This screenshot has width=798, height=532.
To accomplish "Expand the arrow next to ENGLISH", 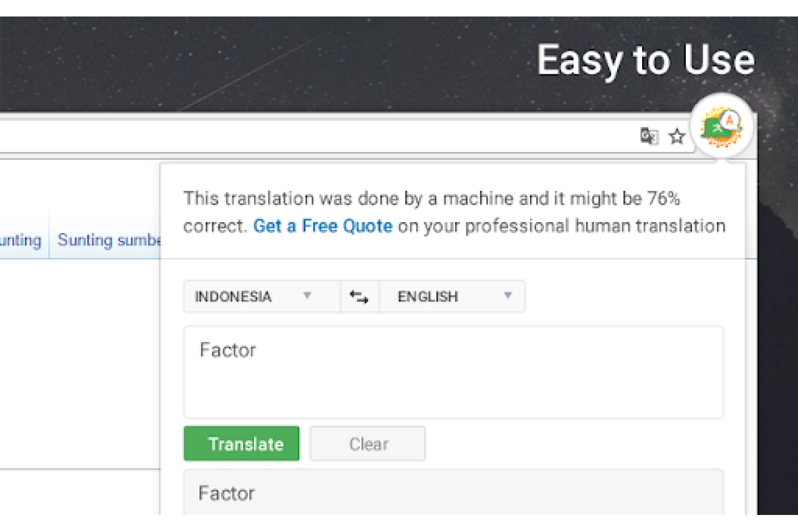I will pos(508,295).
